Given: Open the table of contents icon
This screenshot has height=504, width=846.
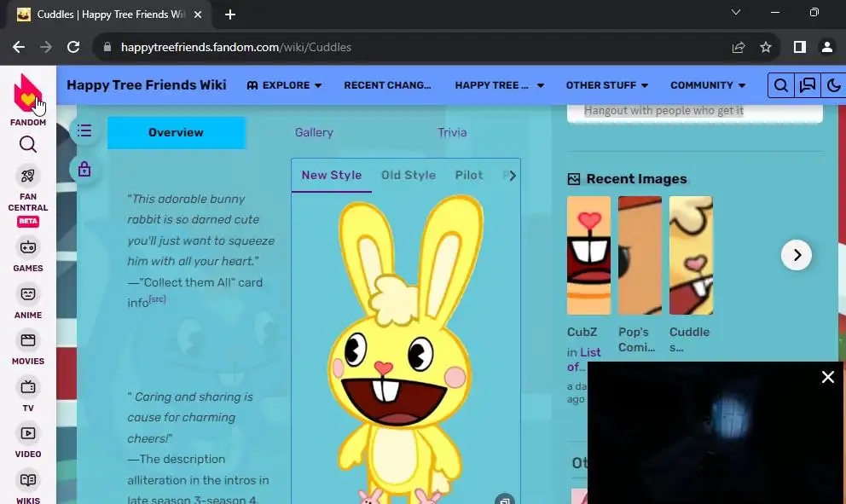Looking at the screenshot, I should coord(84,130).
